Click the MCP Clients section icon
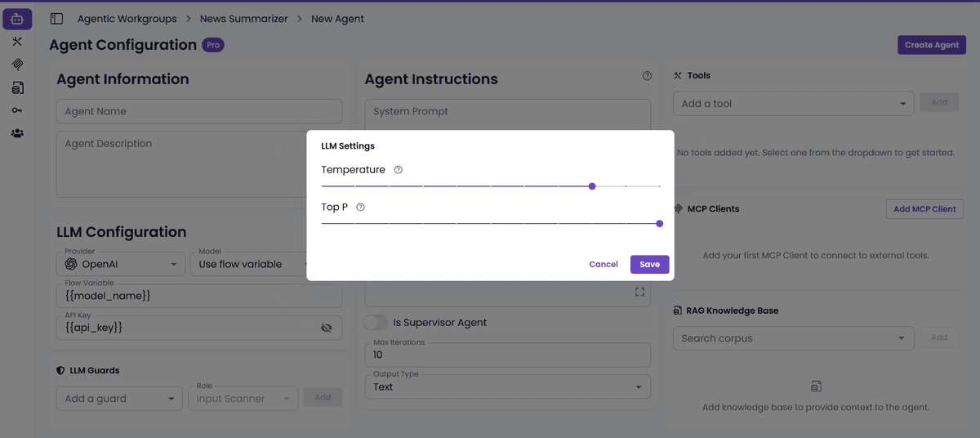 coord(678,209)
